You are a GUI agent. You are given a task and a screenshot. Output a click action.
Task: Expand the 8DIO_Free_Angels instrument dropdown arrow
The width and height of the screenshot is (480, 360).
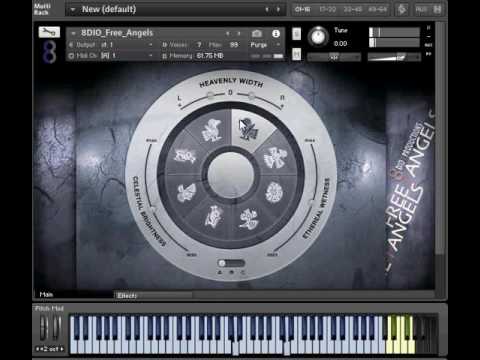73,33
